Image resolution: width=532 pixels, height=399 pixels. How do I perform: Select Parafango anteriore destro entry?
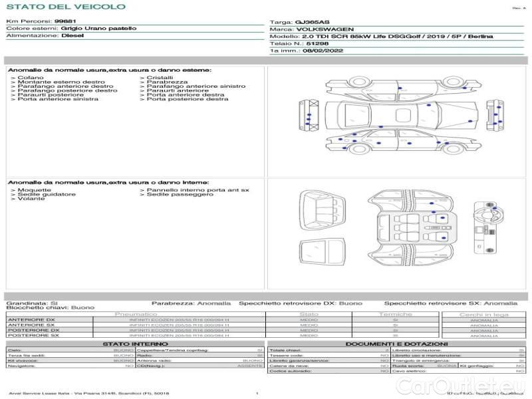(65, 86)
